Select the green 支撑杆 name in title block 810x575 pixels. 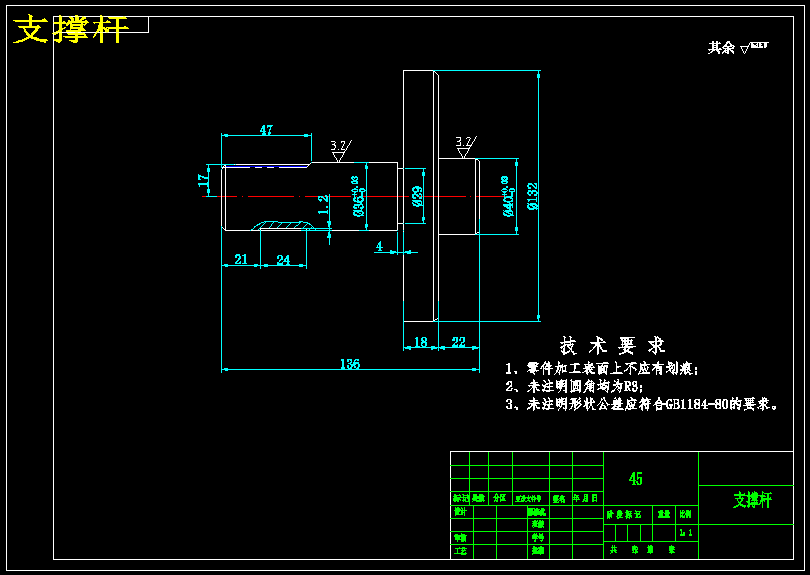point(752,500)
